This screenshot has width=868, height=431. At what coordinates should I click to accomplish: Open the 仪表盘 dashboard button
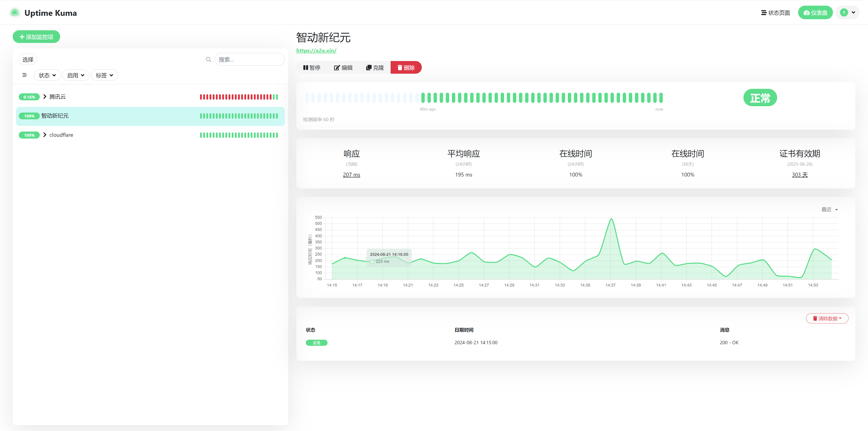[815, 13]
